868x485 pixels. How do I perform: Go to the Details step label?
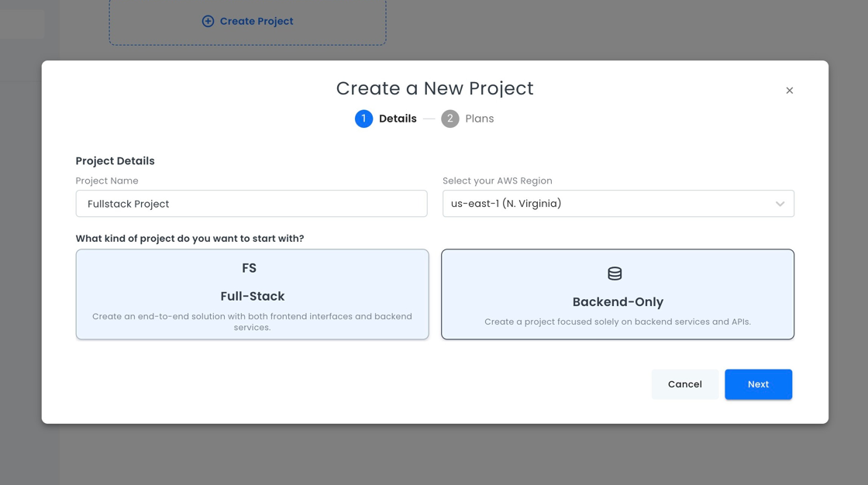pyautogui.click(x=398, y=119)
